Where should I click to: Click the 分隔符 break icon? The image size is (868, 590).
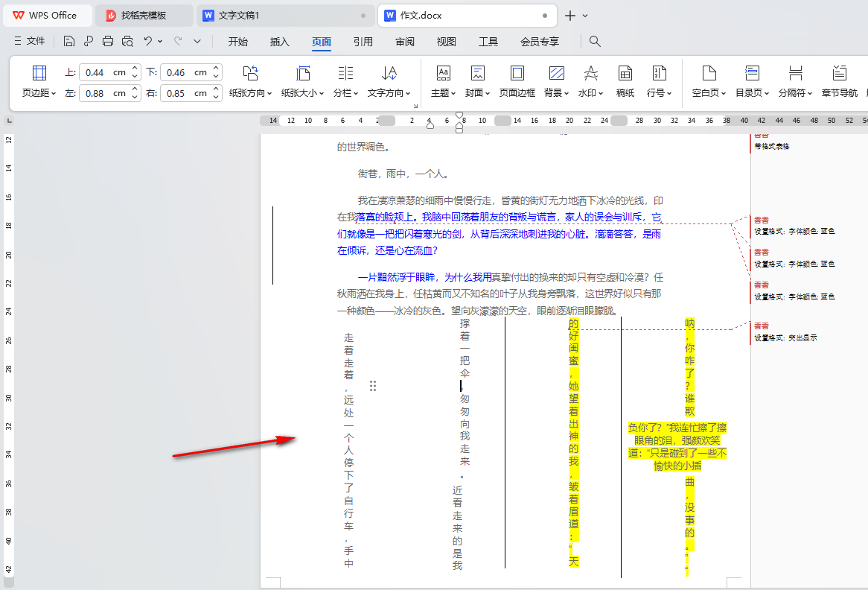[x=796, y=73]
